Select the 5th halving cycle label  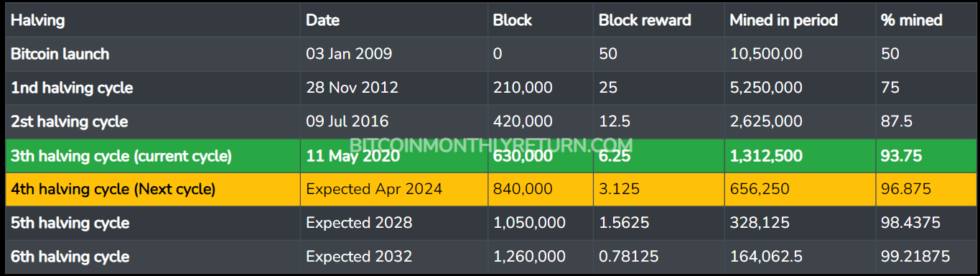(70, 223)
